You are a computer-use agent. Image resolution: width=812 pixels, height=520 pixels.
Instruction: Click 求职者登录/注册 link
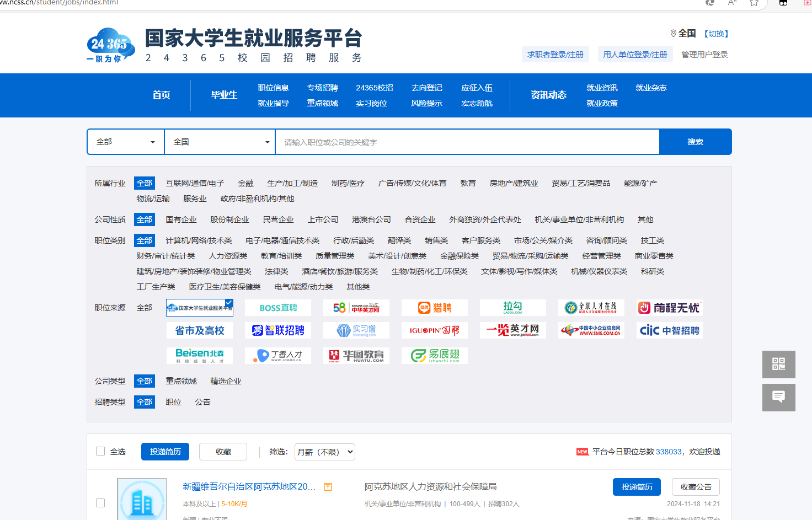click(555, 55)
